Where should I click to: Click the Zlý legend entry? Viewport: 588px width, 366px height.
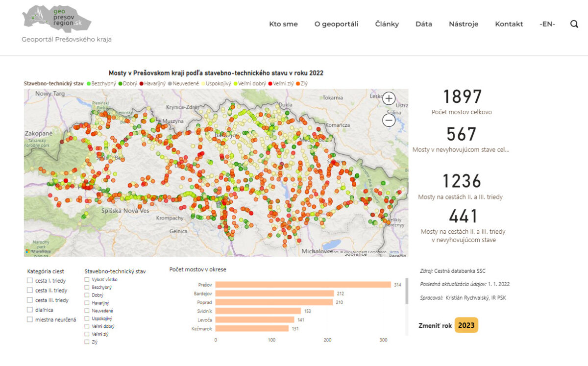coord(302,84)
